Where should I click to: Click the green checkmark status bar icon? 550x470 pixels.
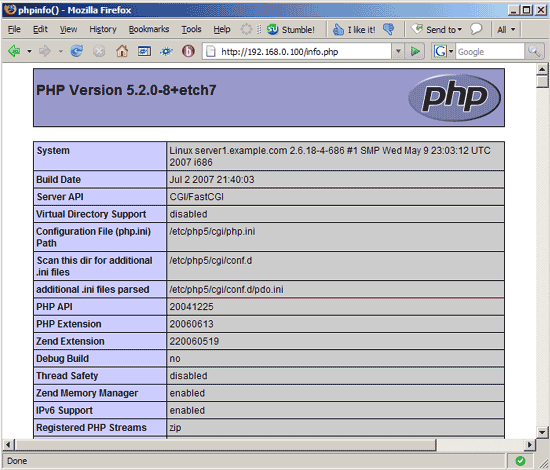[520, 461]
